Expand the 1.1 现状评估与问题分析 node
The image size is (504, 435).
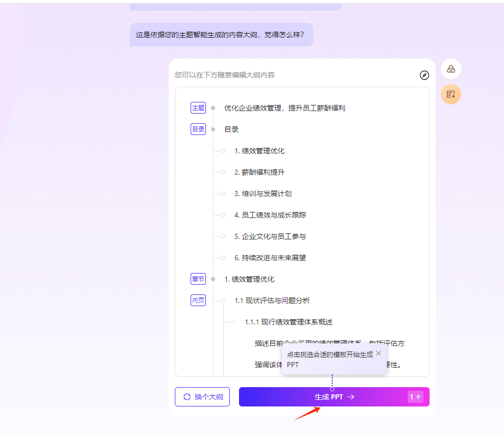click(223, 300)
